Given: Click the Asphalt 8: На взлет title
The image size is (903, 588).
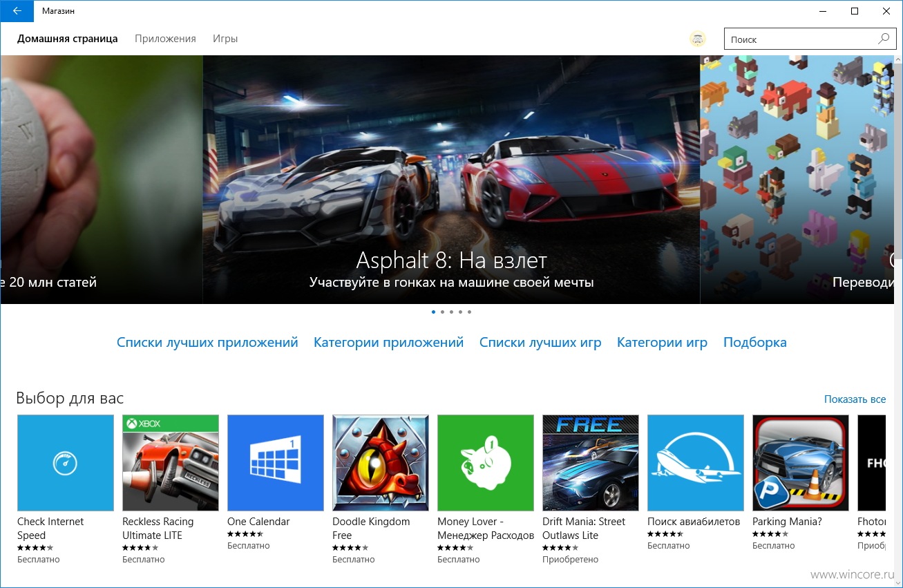Looking at the screenshot, I should point(451,260).
